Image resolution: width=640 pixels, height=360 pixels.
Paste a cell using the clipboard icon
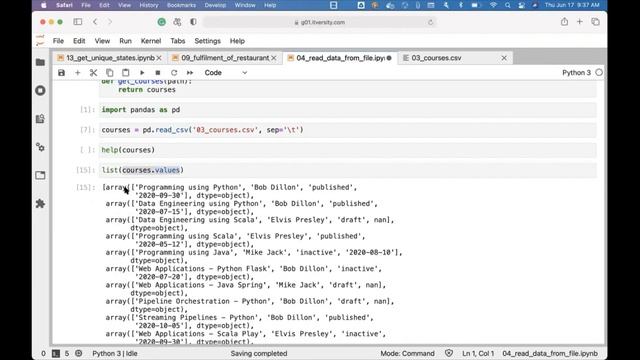point(126,73)
